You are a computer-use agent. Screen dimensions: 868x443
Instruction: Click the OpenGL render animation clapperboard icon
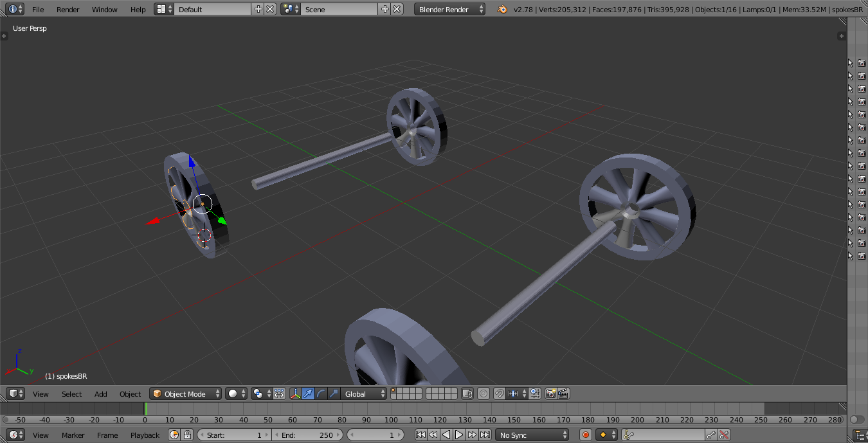(x=563, y=393)
